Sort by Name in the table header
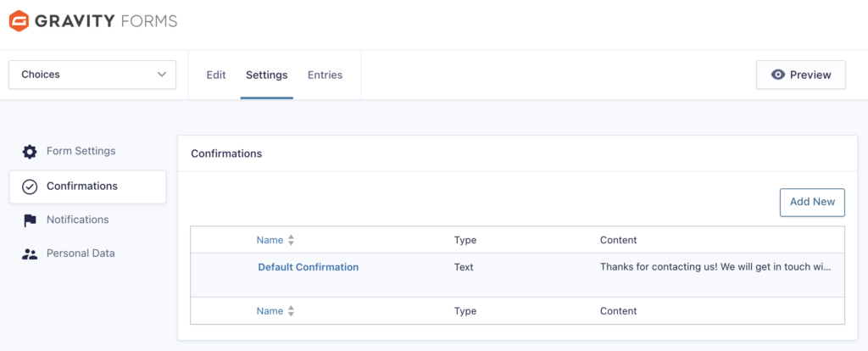 pyautogui.click(x=270, y=240)
